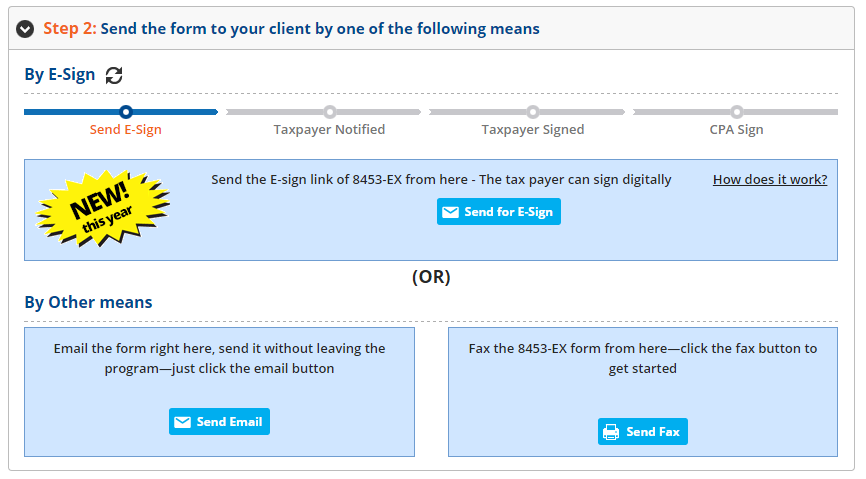Click the Send for E-Sign button
The image size is (866, 479).
coord(499,212)
